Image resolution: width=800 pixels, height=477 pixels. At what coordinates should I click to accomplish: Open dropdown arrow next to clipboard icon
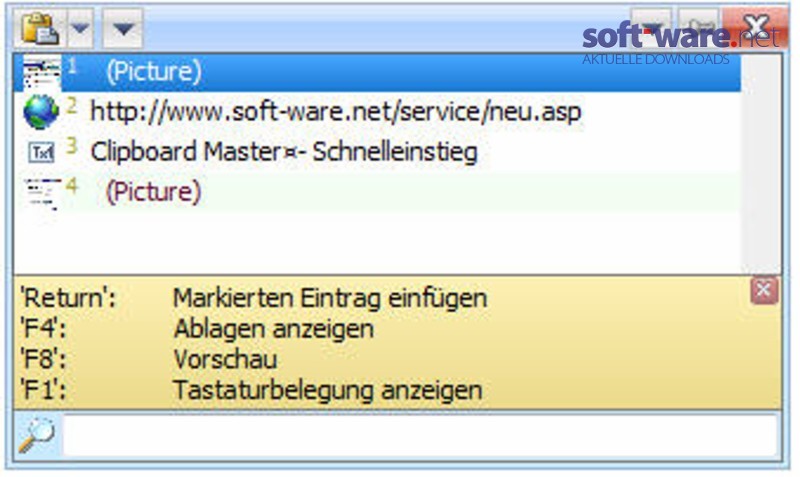coord(81,29)
